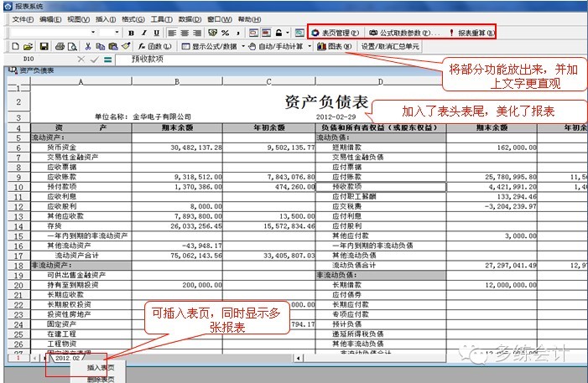Open the 工具(T) menu
This screenshot has width=588, height=383.
(x=161, y=19)
